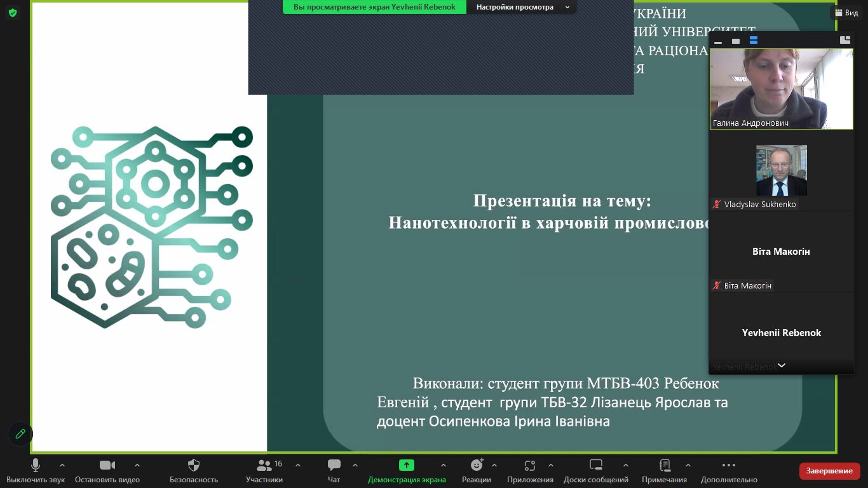Expand the chevron next to Приложения
Screen dimensions: 868x488
[x=551, y=465]
